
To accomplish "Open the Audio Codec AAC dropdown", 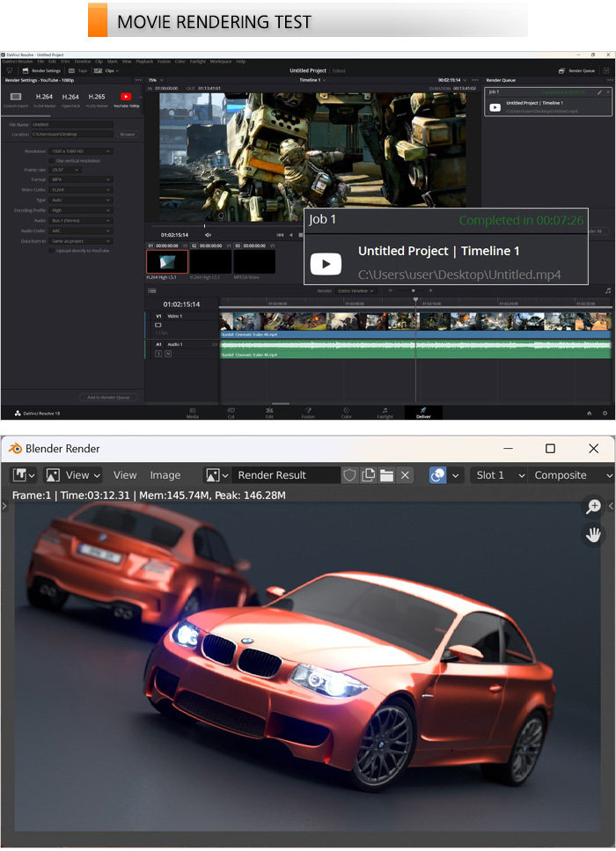I will tap(80, 231).
